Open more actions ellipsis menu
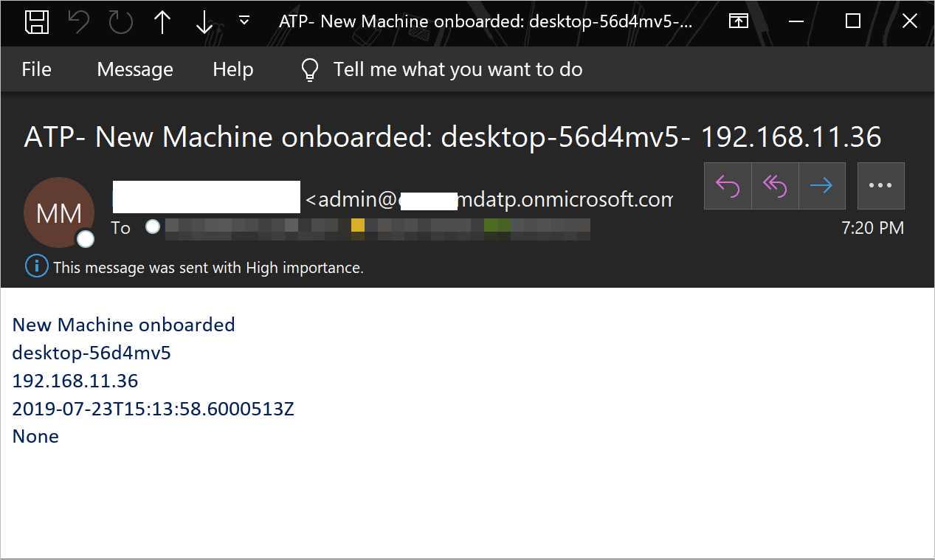The width and height of the screenshot is (935, 560). 880,186
